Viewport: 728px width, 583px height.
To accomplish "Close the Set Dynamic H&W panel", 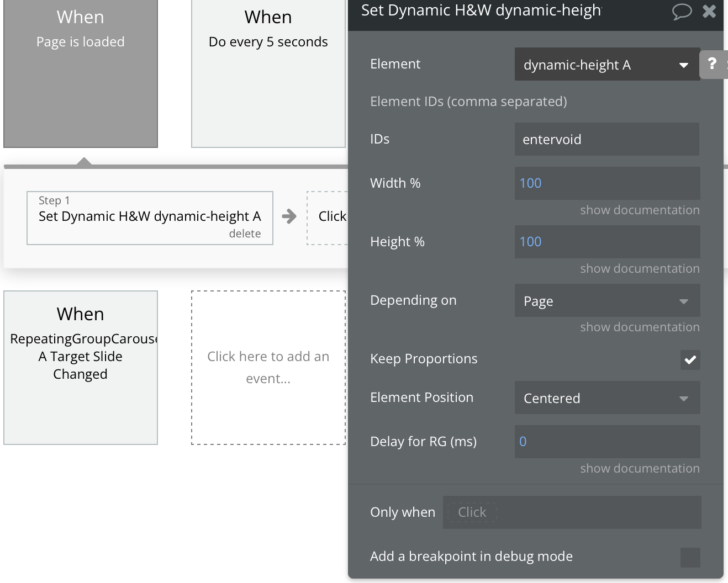I will pyautogui.click(x=709, y=11).
